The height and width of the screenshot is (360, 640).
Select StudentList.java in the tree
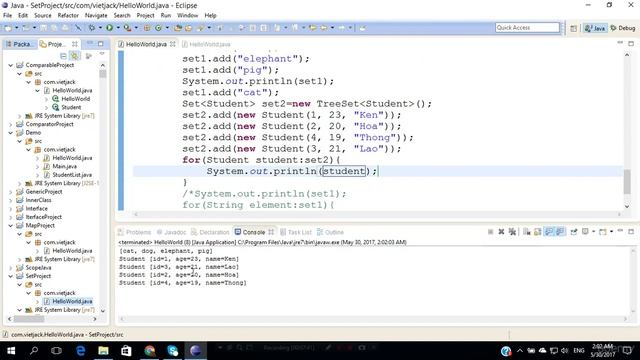[72, 175]
